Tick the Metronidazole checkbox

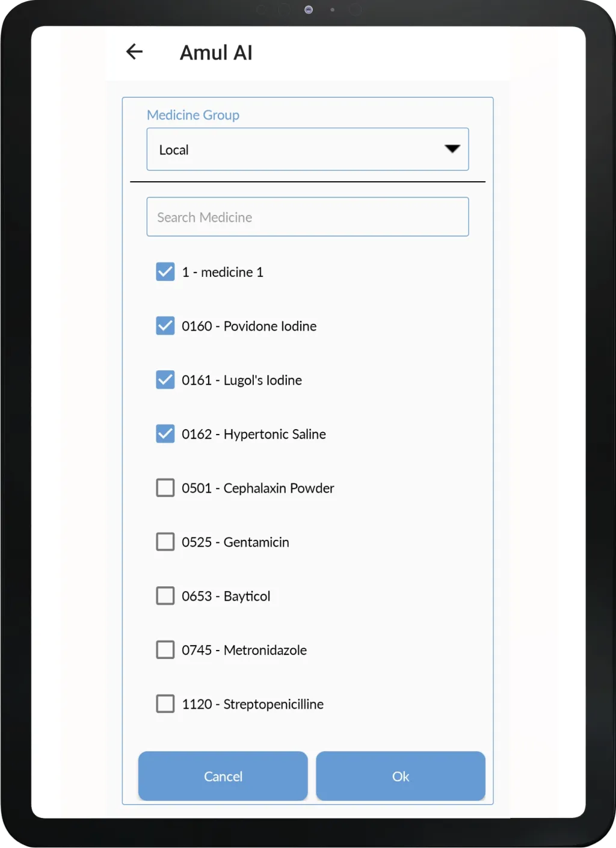[165, 650]
